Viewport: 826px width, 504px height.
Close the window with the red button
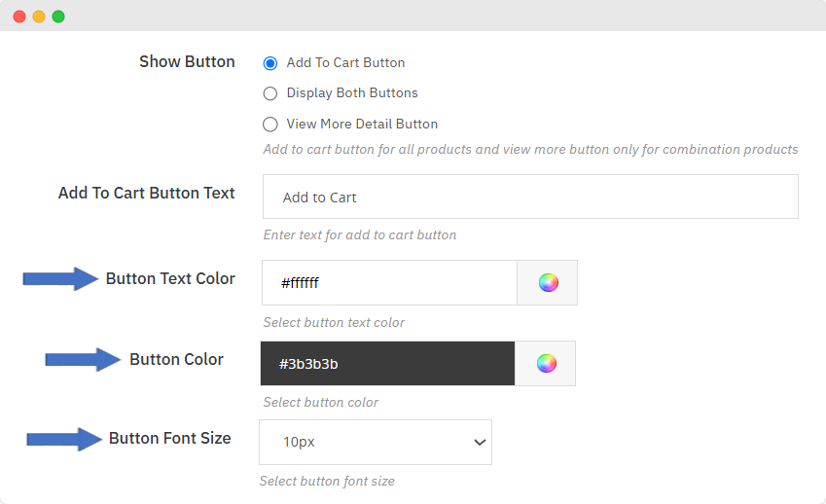coord(19,17)
